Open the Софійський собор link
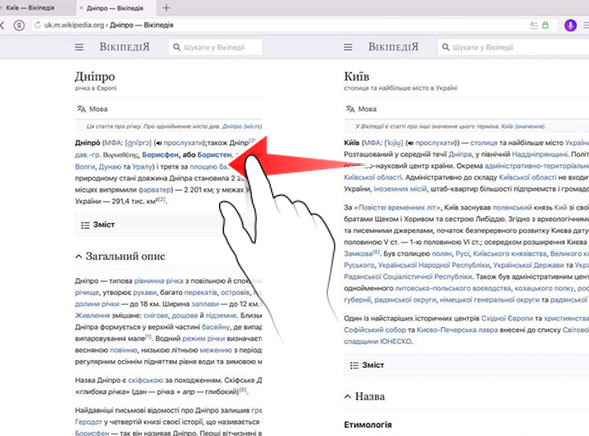This screenshot has width=589, height=436. [375, 330]
